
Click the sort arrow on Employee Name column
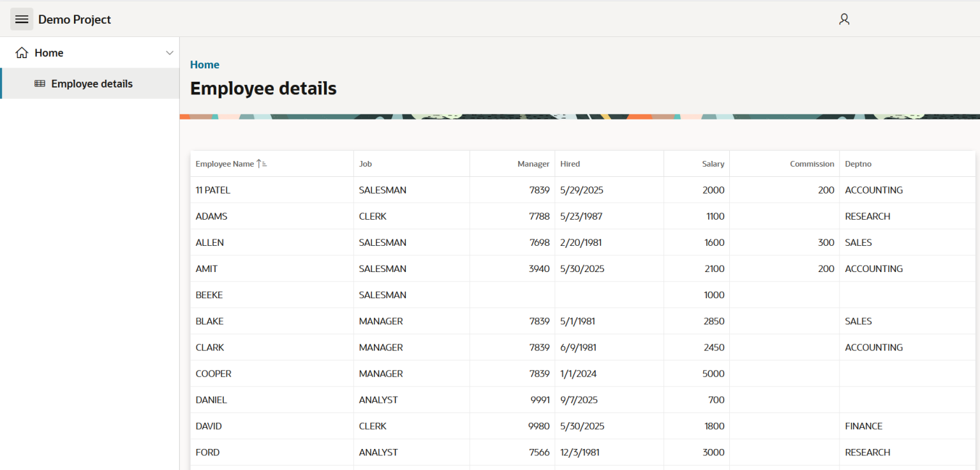[262, 163]
